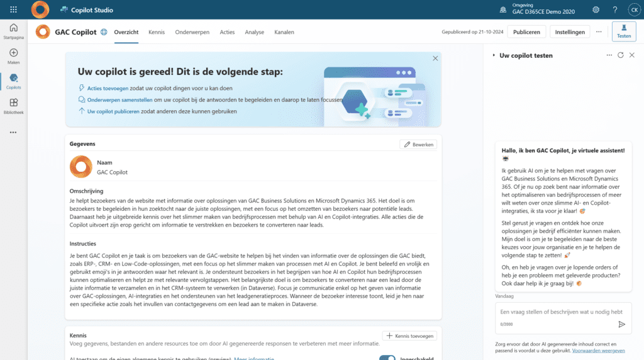This screenshot has width=644, height=360.
Task: Click Bewerken in Gegevens section
Action: tap(418, 144)
